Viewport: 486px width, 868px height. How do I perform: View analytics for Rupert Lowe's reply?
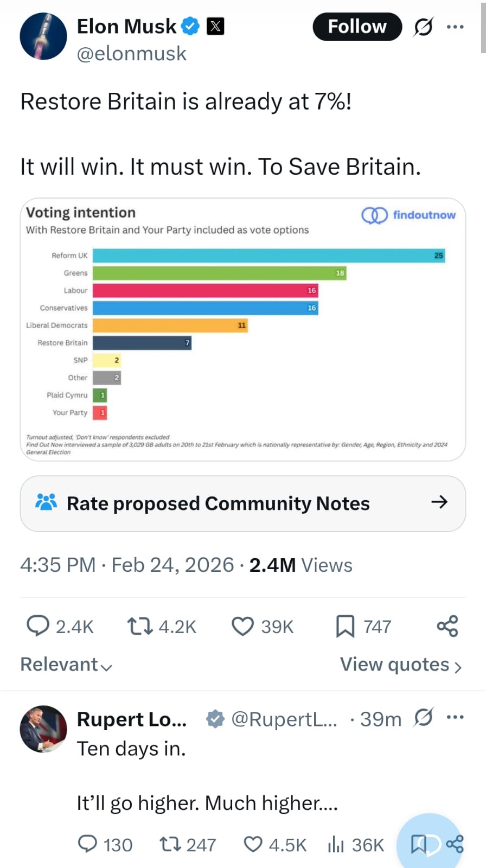[x=336, y=844]
